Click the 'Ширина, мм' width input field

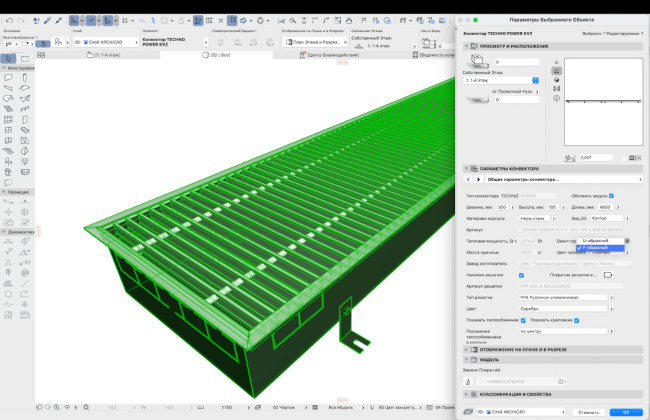504,206
